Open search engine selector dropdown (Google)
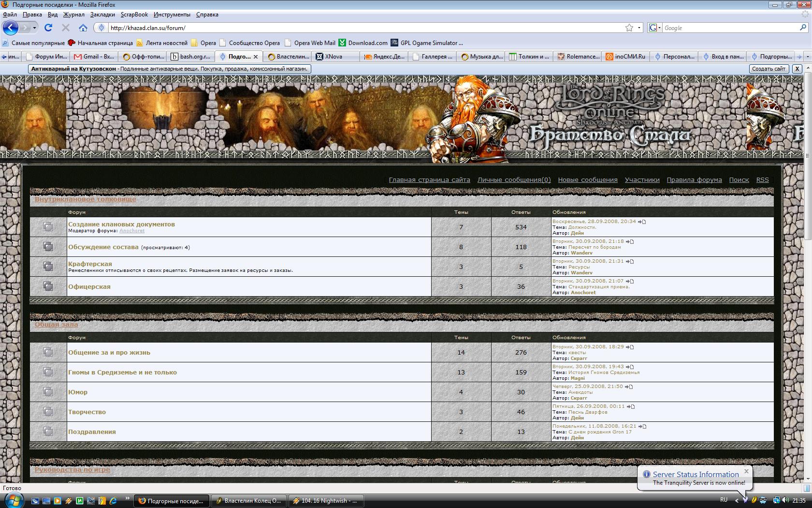The width and height of the screenshot is (812, 508). tap(654, 28)
